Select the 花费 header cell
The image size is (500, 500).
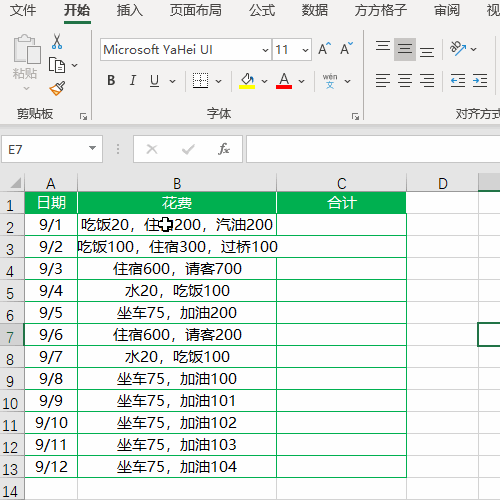coord(177,203)
